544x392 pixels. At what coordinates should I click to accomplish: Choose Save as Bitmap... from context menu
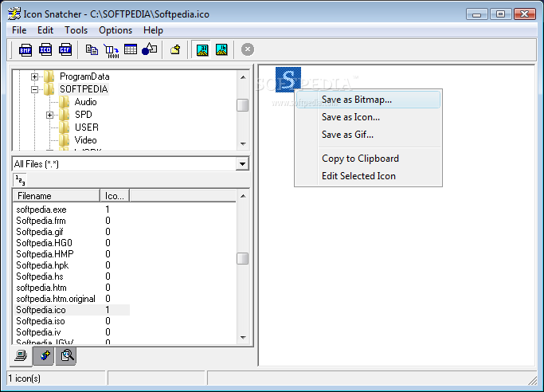pos(368,100)
